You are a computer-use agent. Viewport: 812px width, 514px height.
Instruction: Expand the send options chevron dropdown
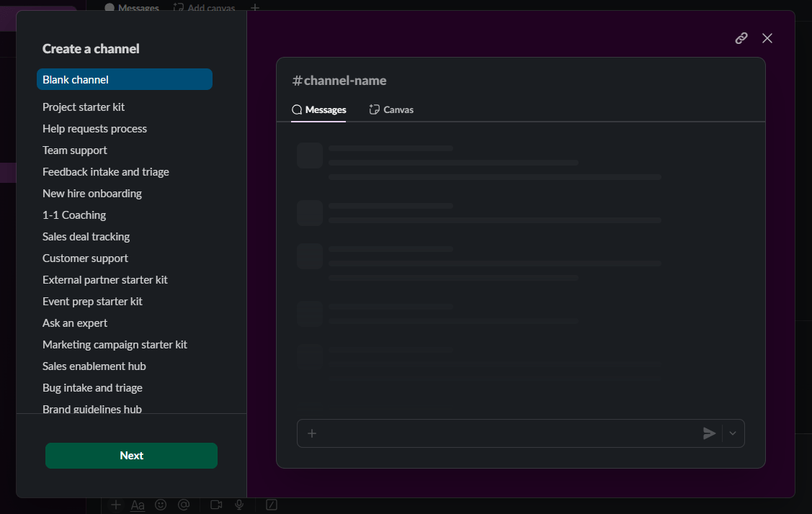click(x=733, y=433)
